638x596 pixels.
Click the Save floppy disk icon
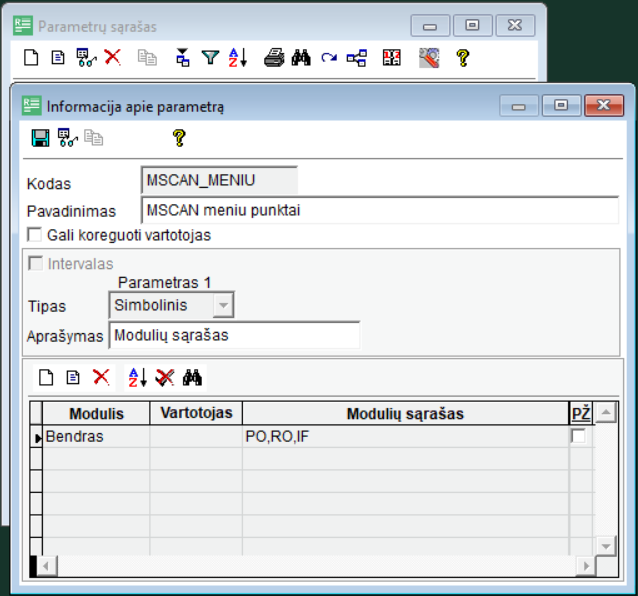pyautogui.click(x=40, y=138)
